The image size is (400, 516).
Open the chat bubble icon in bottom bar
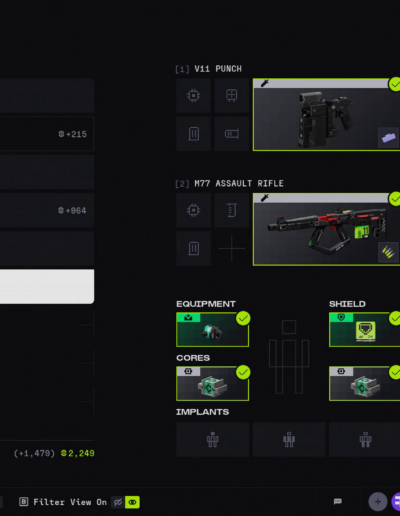tap(338, 501)
